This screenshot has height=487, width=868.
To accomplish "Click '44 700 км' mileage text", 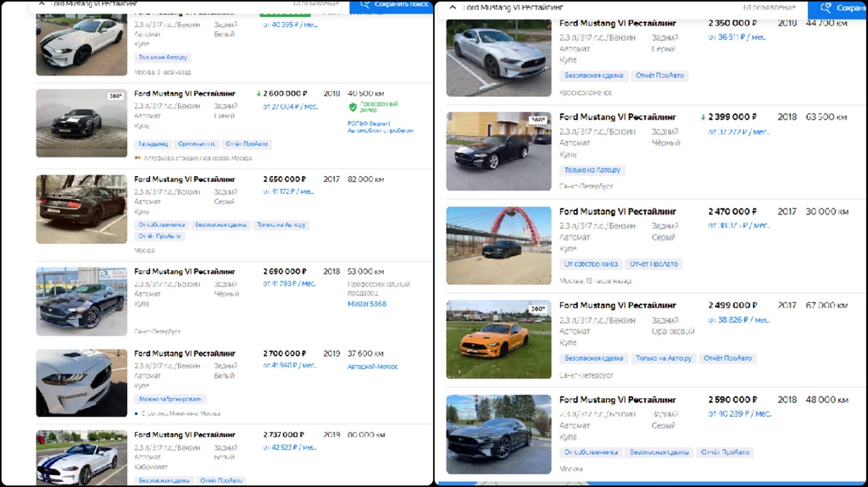I will tap(826, 23).
